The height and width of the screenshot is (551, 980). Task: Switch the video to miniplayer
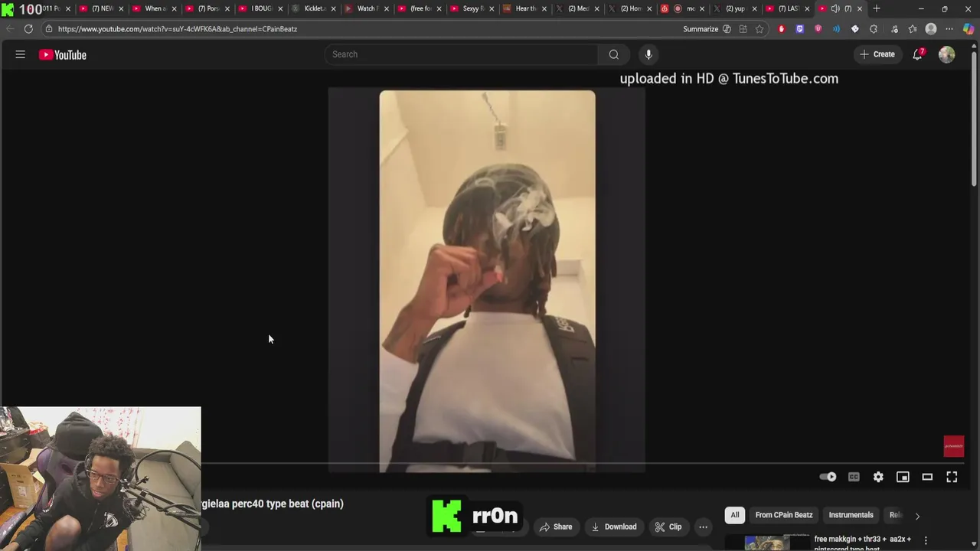click(903, 477)
